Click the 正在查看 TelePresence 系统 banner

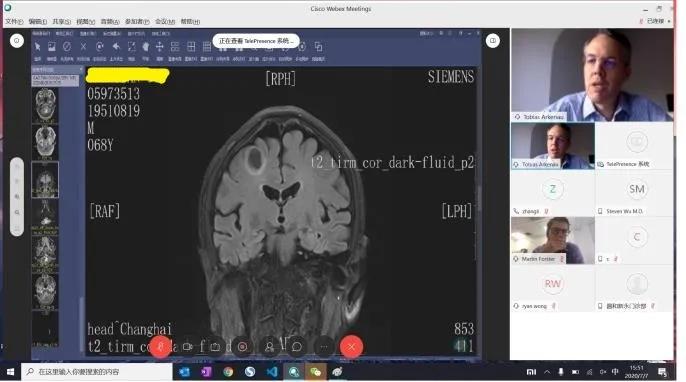256,41
